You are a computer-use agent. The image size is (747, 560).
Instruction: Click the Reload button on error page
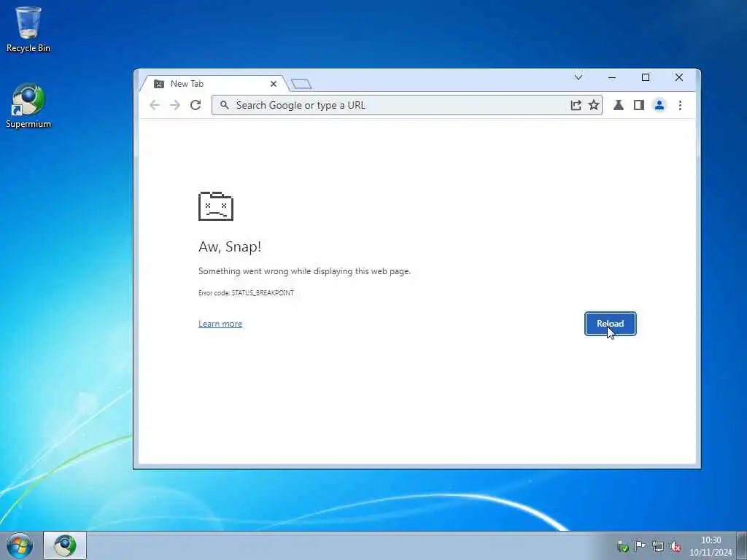(611, 324)
